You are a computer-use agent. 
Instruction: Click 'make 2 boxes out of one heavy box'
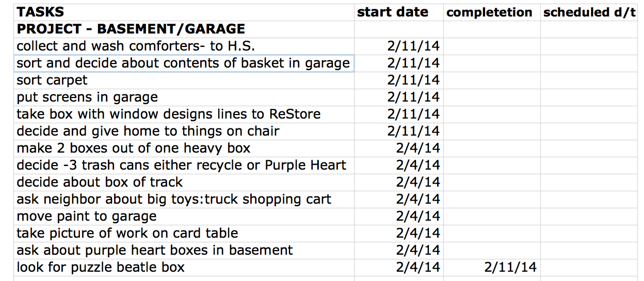[x=184, y=148]
